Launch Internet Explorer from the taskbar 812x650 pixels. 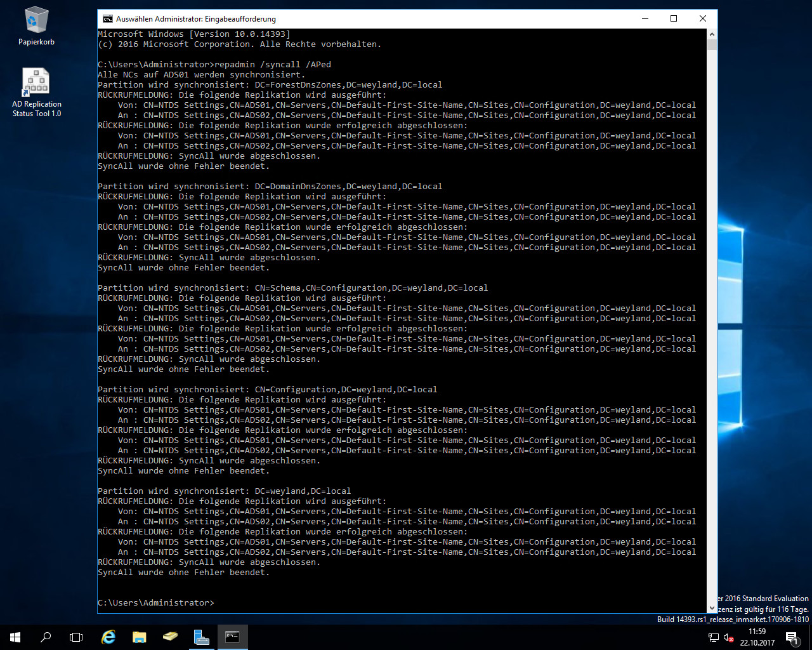pyautogui.click(x=108, y=637)
